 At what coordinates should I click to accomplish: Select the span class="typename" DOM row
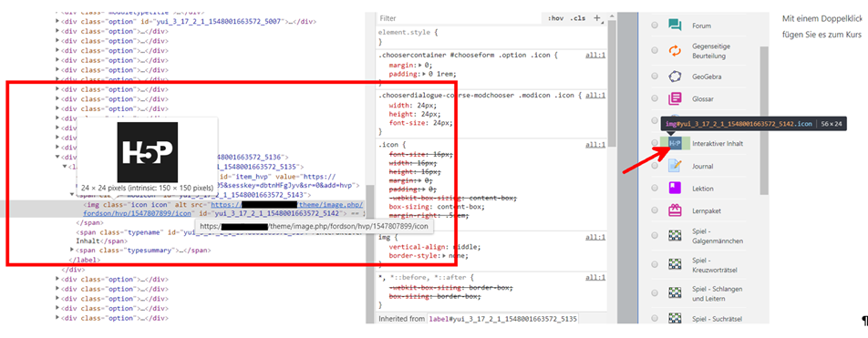pos(220,237)
